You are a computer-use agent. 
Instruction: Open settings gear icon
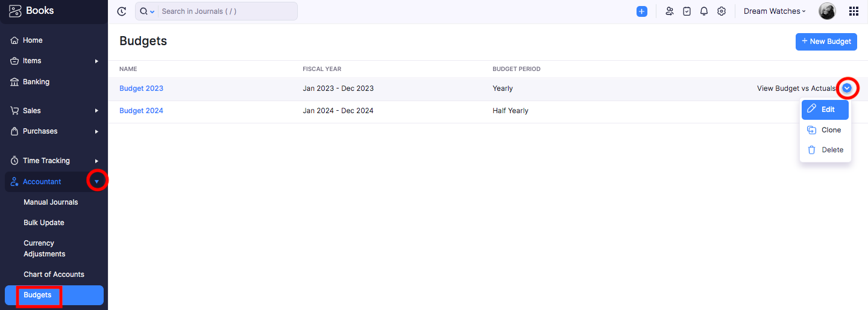click(722, 11)
